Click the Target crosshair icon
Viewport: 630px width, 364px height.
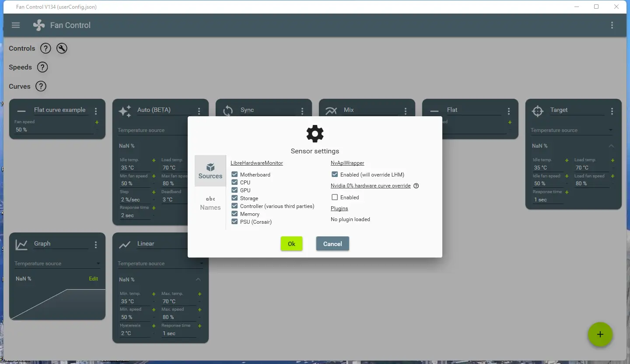(x=538, y=111)
